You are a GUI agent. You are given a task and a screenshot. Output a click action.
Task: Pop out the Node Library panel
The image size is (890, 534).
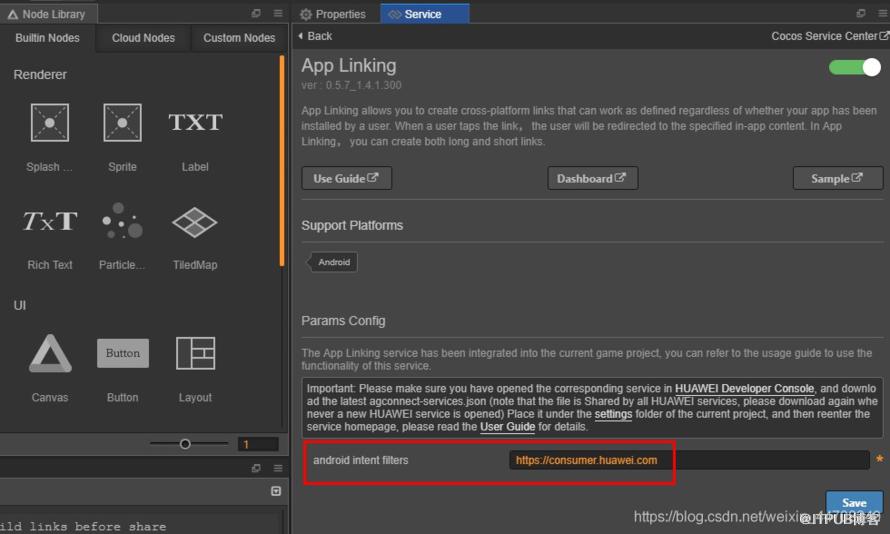pyautogui.click(x=256, y=13)
